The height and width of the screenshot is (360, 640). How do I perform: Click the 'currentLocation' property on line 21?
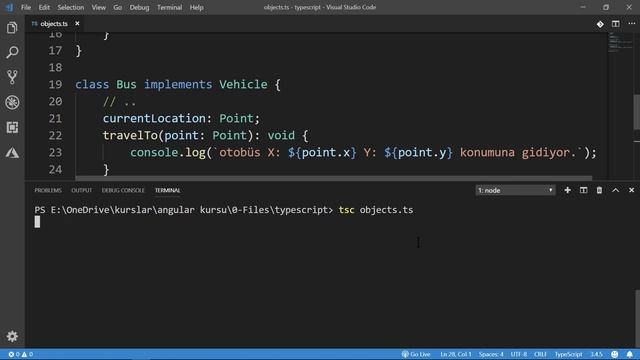154,118
